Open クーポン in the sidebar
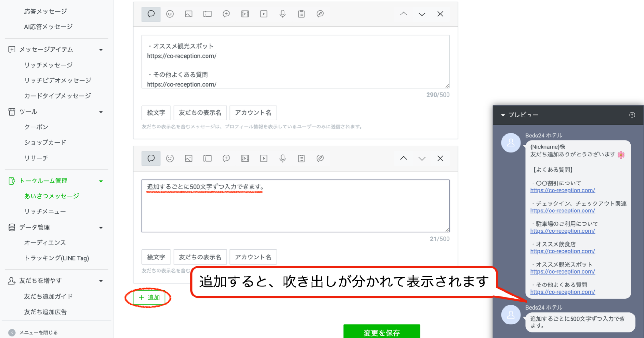Image resolution: width=644 pixels, height=338 pixels. (36, 127)
